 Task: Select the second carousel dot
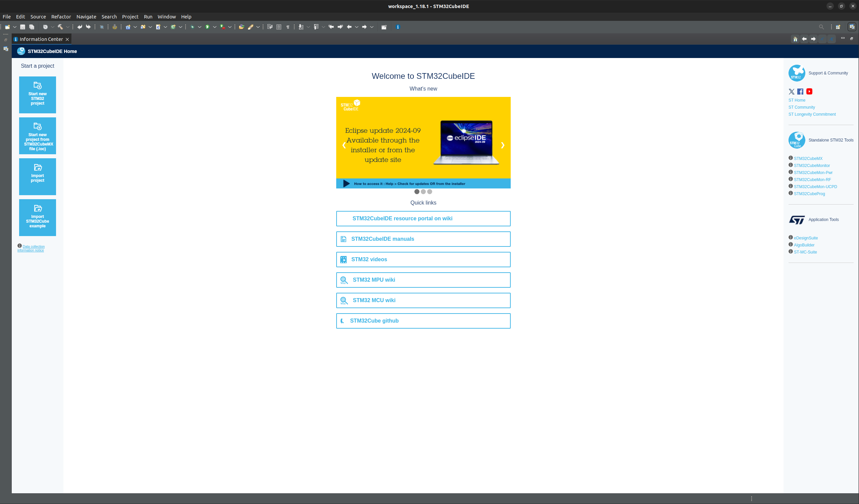click(x=423, y=192)
